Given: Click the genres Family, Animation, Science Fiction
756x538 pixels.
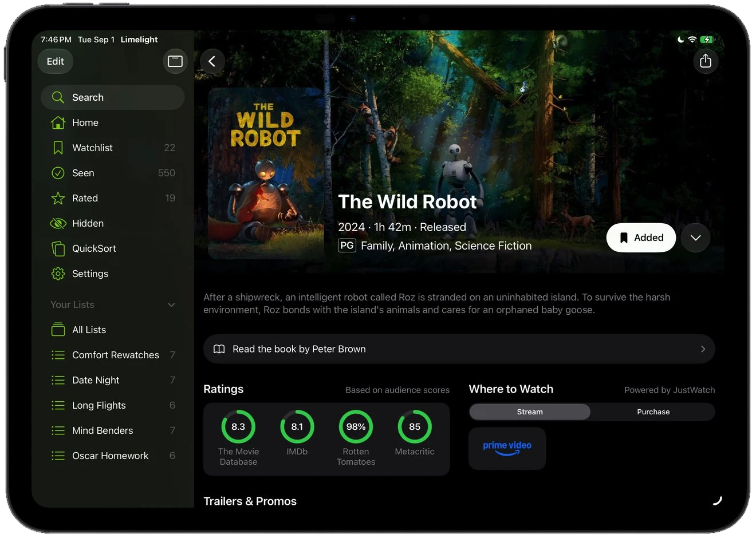Looking at the screenshot, I should [446, 246].
